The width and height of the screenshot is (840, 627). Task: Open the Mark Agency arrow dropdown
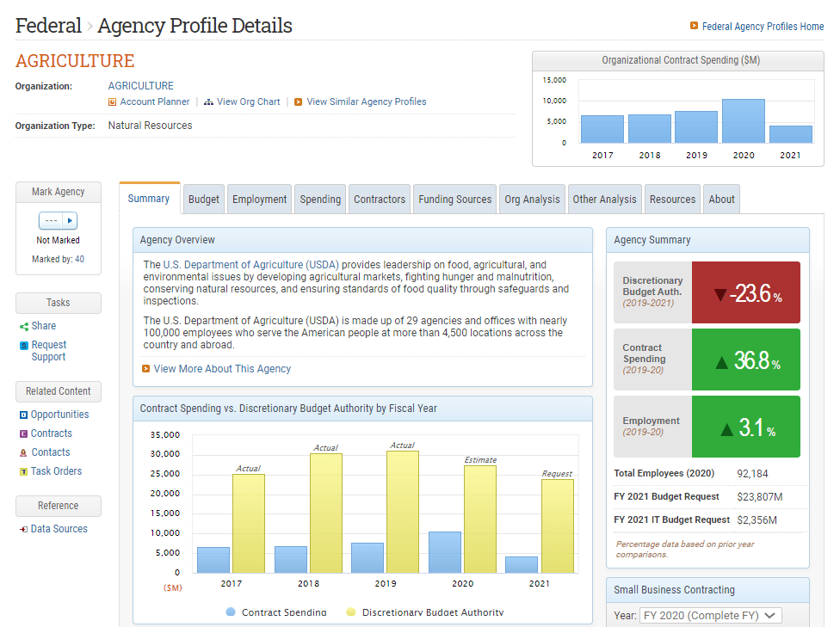71,220
